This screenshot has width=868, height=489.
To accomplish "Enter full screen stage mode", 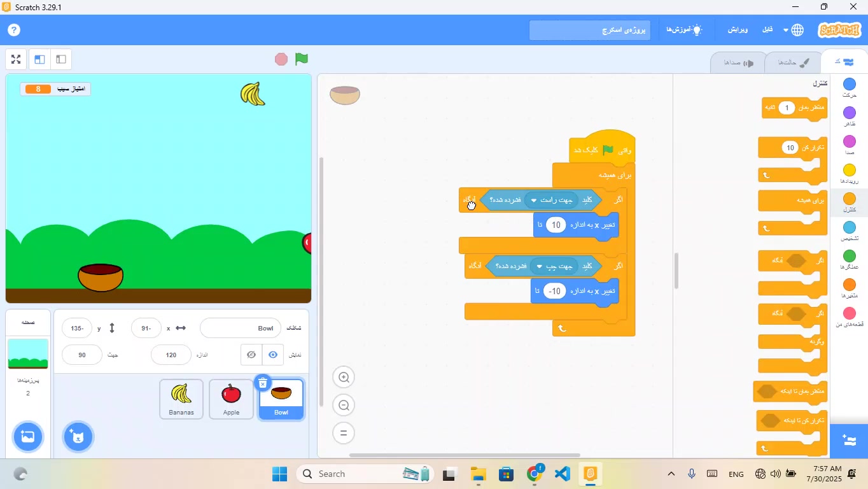I will click(x=17, y=59).
